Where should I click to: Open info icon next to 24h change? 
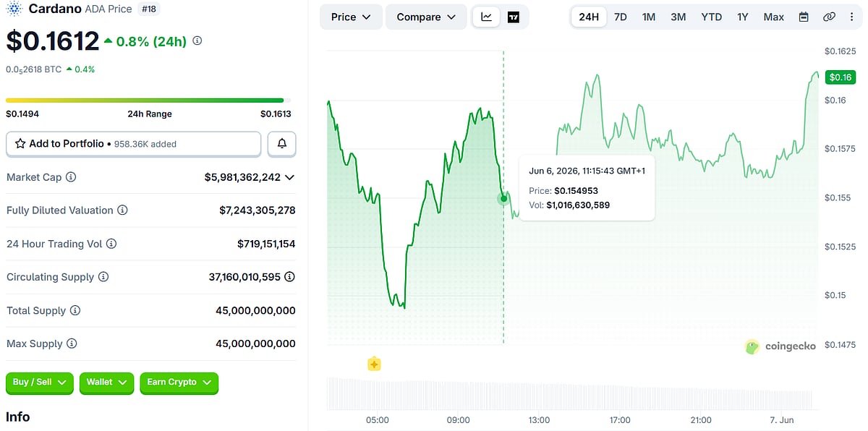point(197,41)
